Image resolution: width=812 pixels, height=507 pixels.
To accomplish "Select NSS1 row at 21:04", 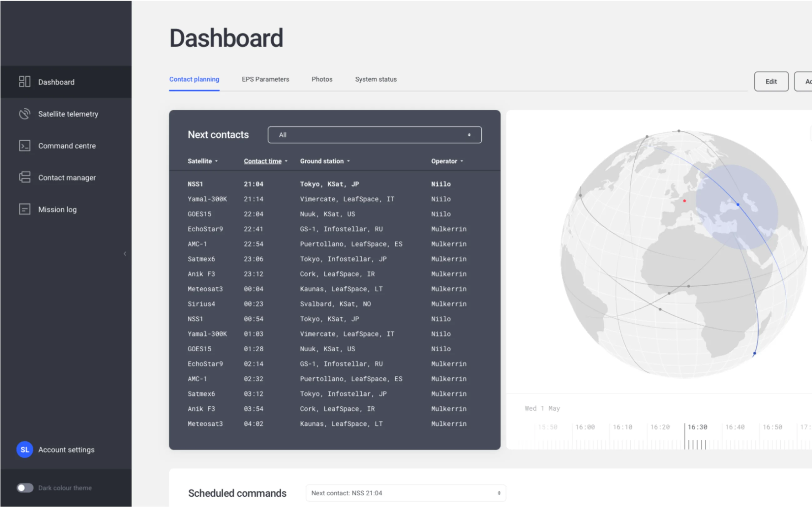I will click(335, 183).
